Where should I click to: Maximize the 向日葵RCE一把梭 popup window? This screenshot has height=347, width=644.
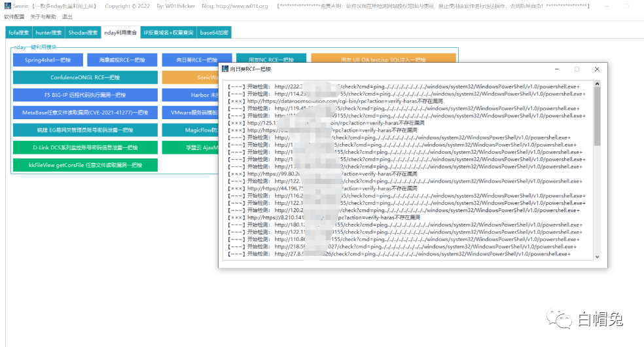point(577,69)
